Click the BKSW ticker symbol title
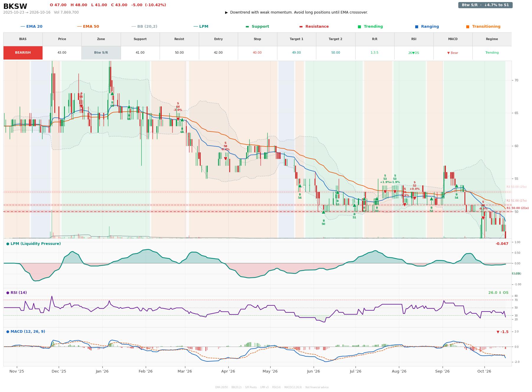The height and width of the screenshot is (392, 532). pyautogui.click(x=15, y=6)
